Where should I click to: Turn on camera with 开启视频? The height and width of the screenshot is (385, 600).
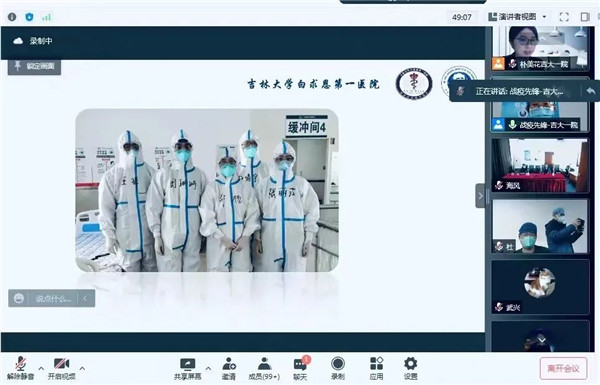[61, 369]
